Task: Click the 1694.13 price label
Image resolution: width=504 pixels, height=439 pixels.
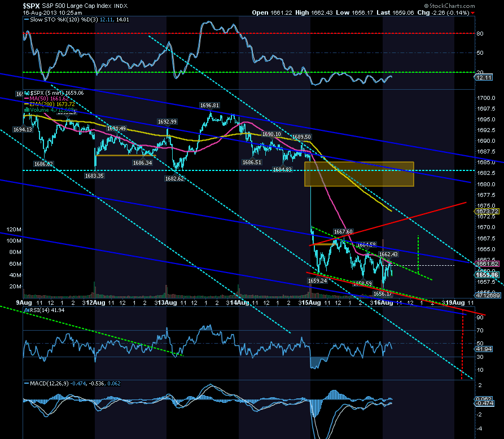Action: (x=23, y=130)
